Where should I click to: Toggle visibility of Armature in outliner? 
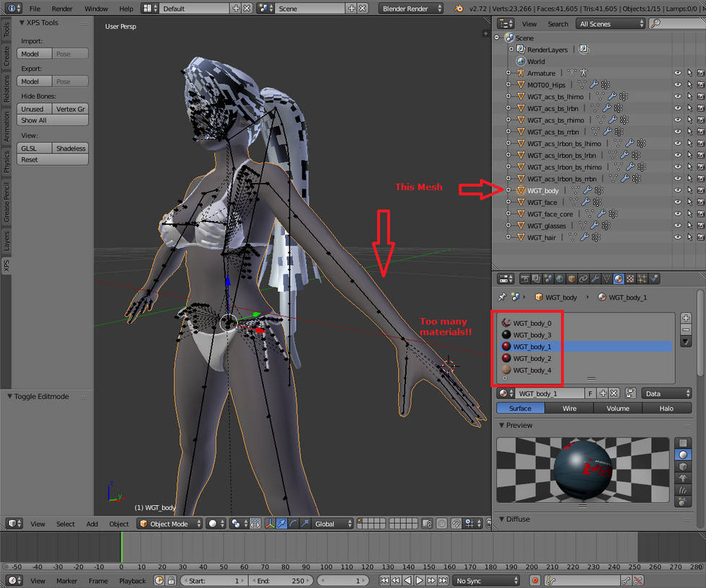(x=678, y=73)
